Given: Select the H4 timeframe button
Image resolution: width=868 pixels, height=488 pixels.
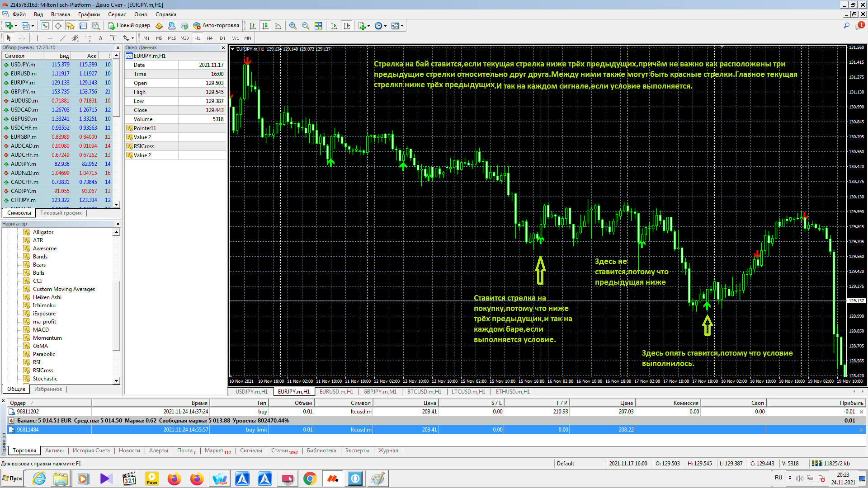Looking at the screenshot, I should click(x=209, y=38).
